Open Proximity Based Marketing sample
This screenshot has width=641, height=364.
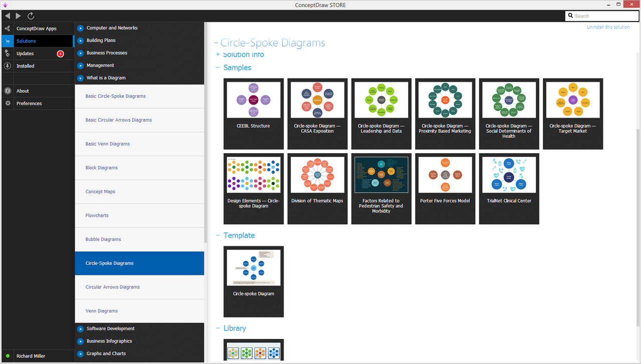[x=445, y=114]
